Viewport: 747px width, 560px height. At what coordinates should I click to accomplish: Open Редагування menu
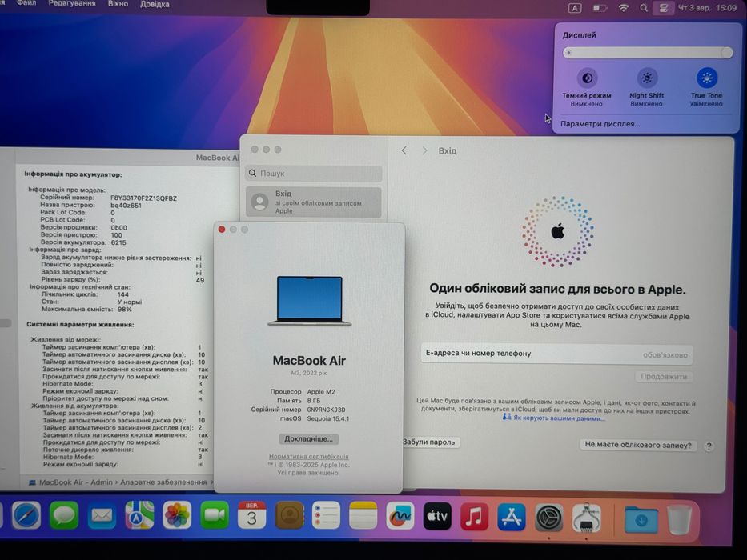pos(72,4)
